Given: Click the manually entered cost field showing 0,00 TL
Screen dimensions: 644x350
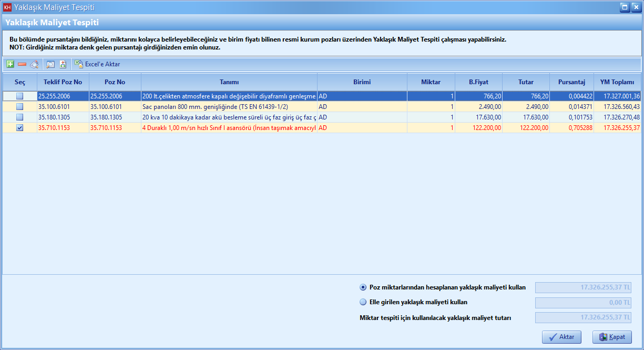Looking at the screenshot, I should [583, 303].
